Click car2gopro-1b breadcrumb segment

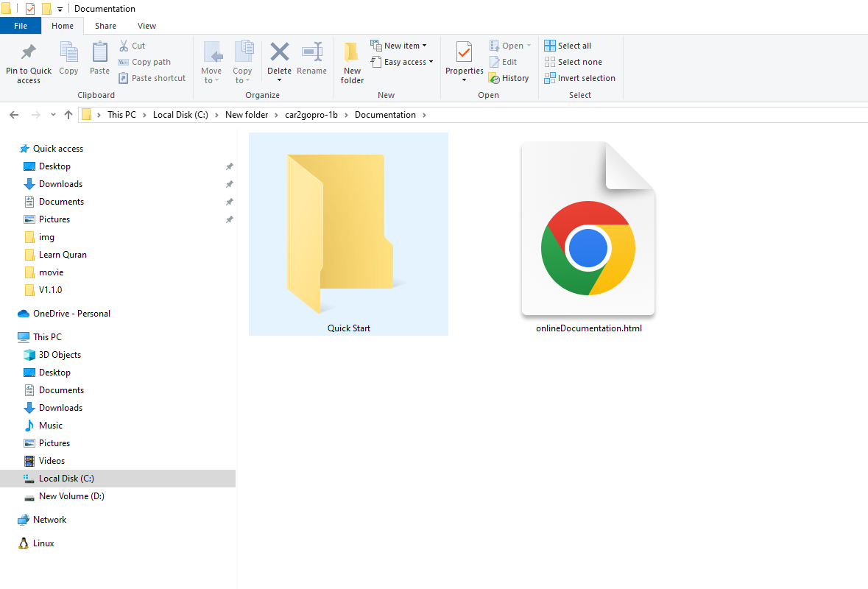coord(311,115)
